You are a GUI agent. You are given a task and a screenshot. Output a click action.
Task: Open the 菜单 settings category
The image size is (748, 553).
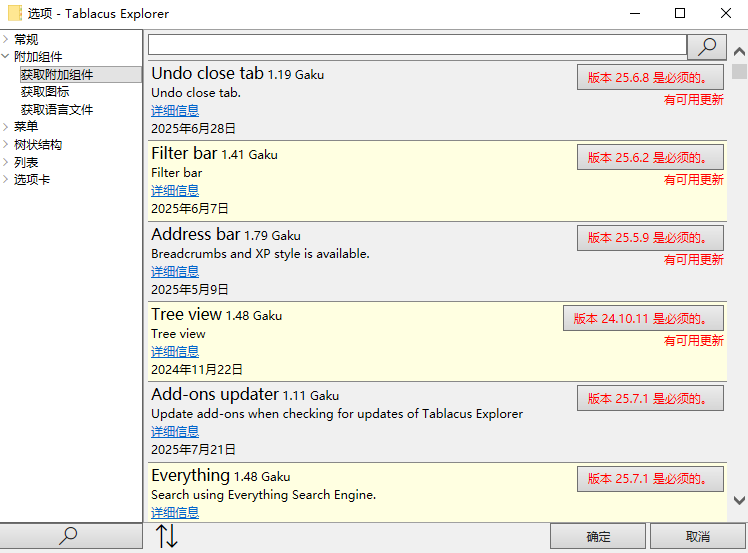[26, 126]
